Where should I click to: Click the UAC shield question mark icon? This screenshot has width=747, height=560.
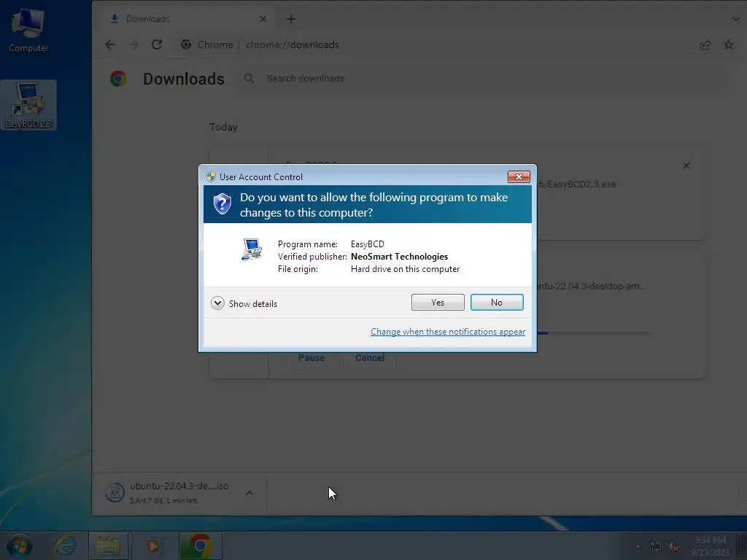(222, 204)
